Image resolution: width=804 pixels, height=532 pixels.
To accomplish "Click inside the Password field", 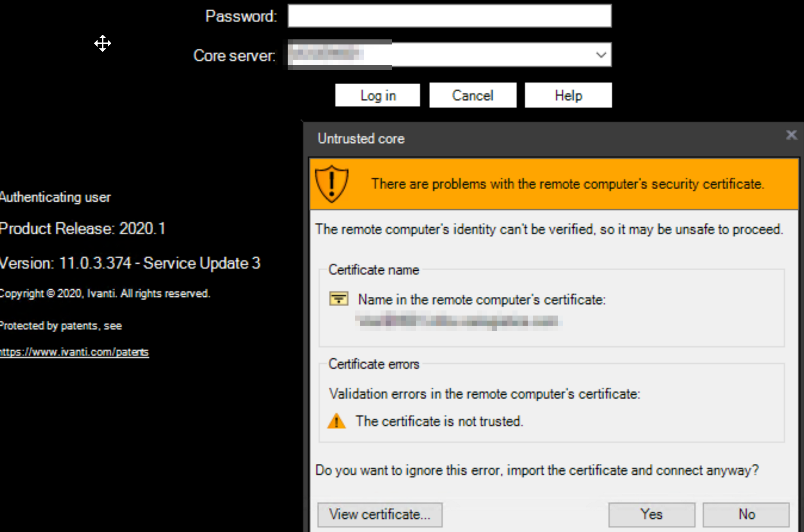I will coord(449,16).
